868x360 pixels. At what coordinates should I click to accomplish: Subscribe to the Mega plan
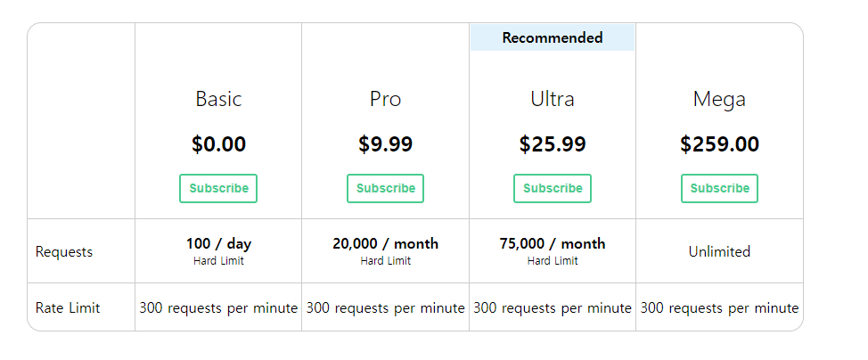coord(719,189)
